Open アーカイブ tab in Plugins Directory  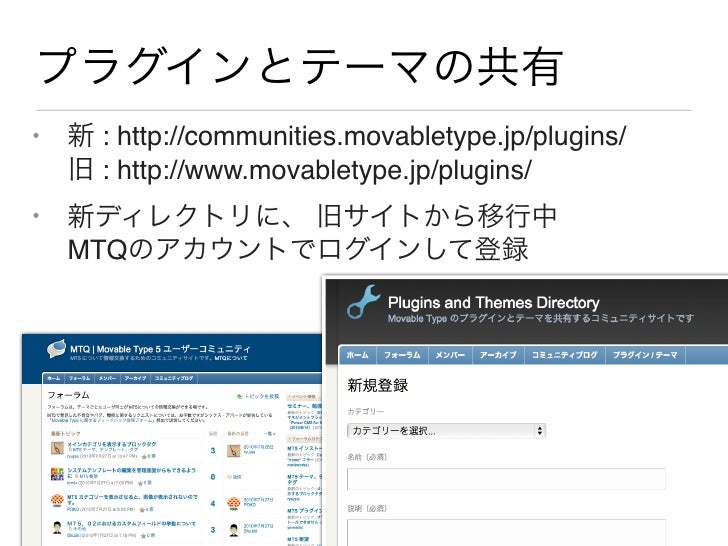coord(498,355)
